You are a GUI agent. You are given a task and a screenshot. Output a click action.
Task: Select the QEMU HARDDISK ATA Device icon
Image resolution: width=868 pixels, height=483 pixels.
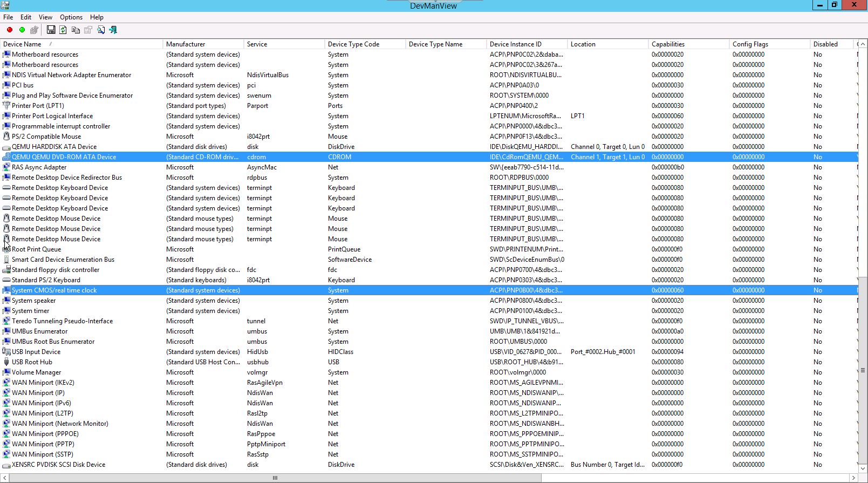(6, 147)
